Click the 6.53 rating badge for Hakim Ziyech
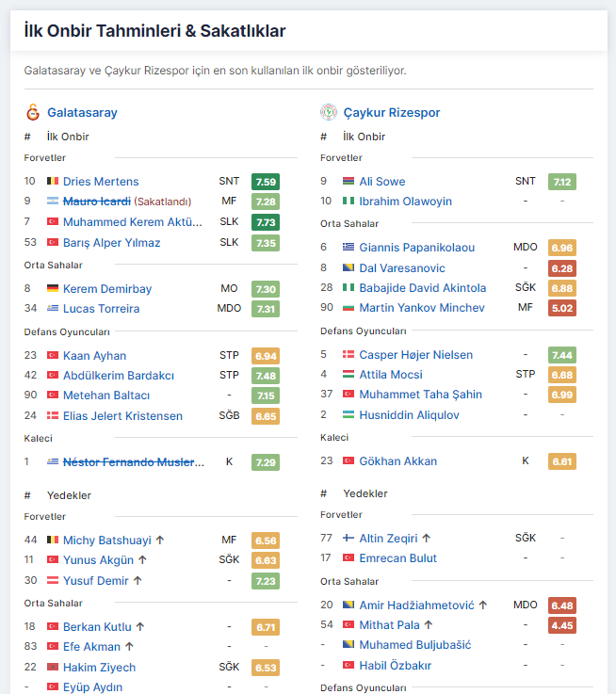 [x=266, y=668]
